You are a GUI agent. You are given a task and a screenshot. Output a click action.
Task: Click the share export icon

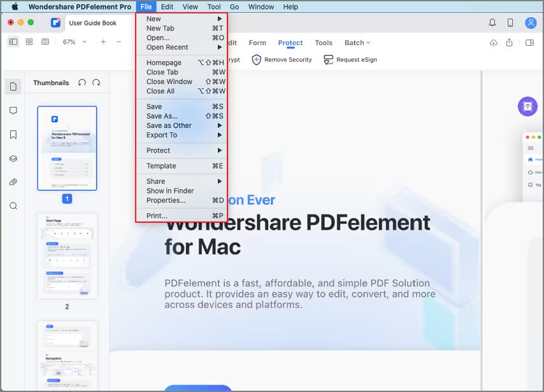tap(509, 43)
